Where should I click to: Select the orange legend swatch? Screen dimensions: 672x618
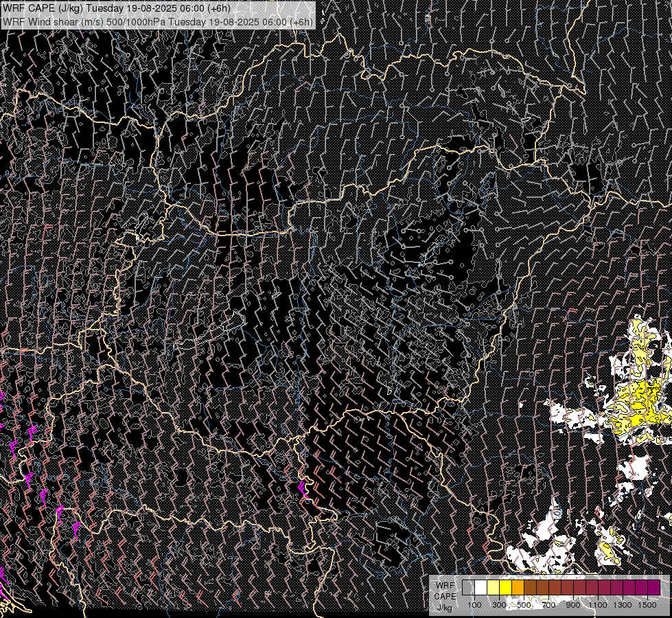click(518, 587)
